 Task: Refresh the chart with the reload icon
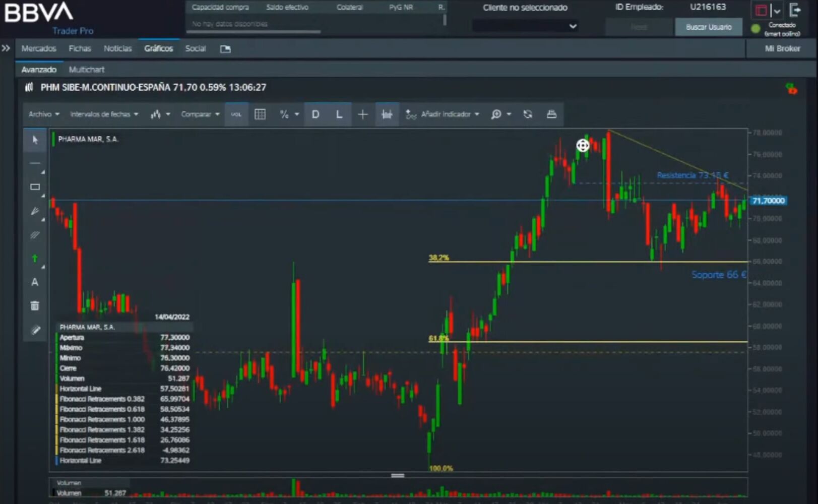pos(528,114)
